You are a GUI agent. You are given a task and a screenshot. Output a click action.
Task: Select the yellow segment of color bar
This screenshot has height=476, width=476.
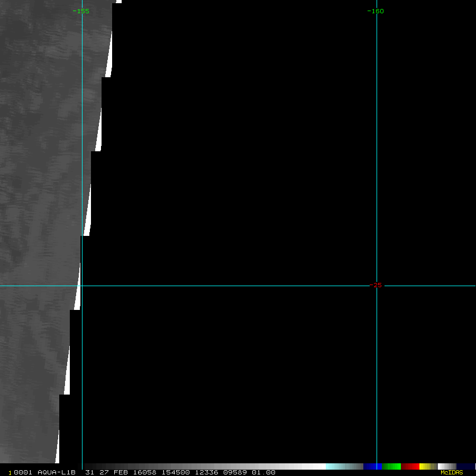coord(425,466)
